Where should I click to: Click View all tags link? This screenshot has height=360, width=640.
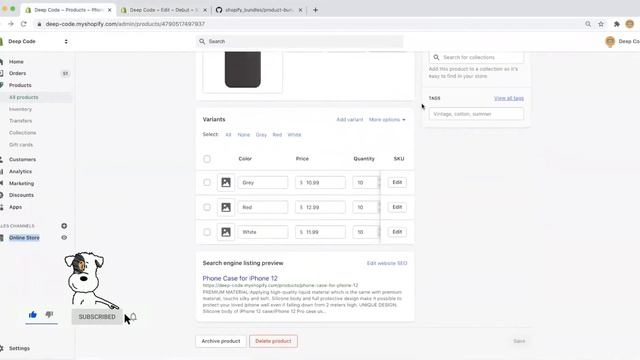pyautogui.click(x=509, y=98)
